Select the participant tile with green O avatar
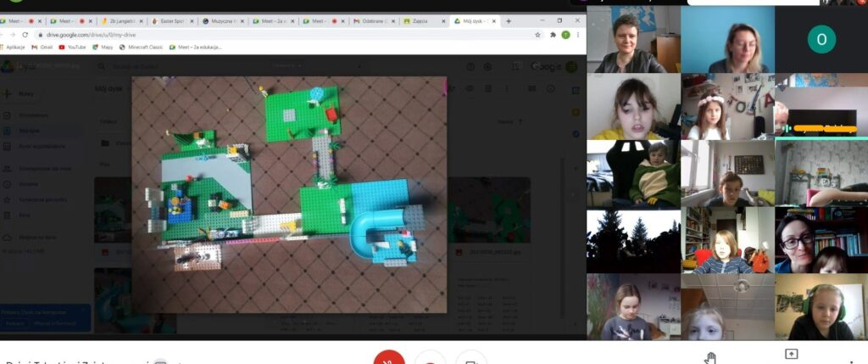 point(821,40)
